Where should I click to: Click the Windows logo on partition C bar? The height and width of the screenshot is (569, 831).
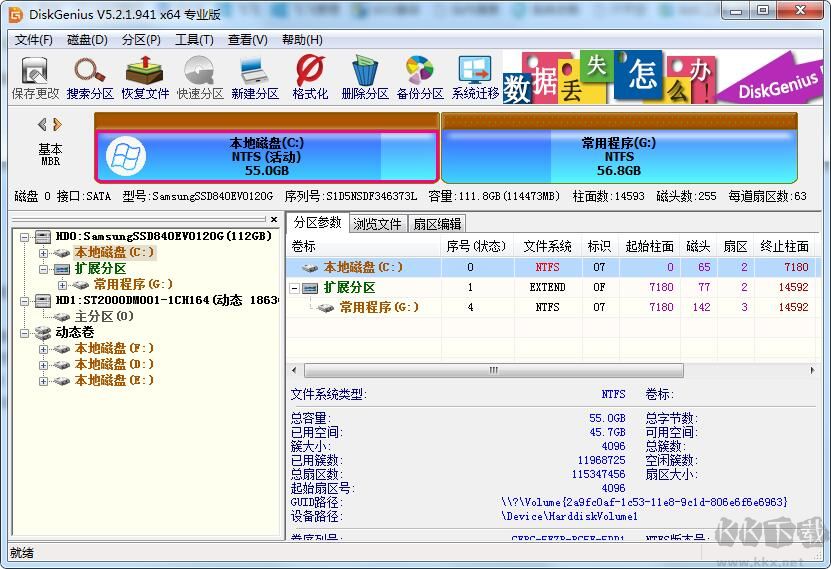[126, 156]
